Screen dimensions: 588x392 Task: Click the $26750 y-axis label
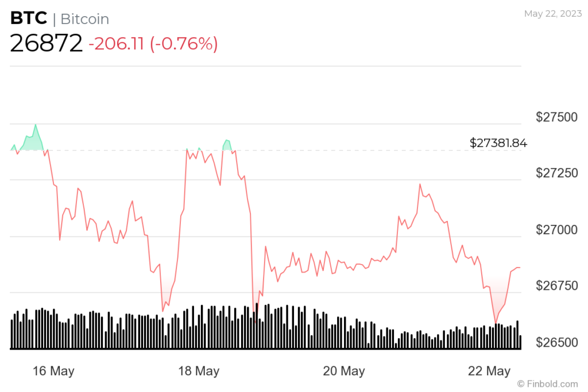click(x=557, y=286)
